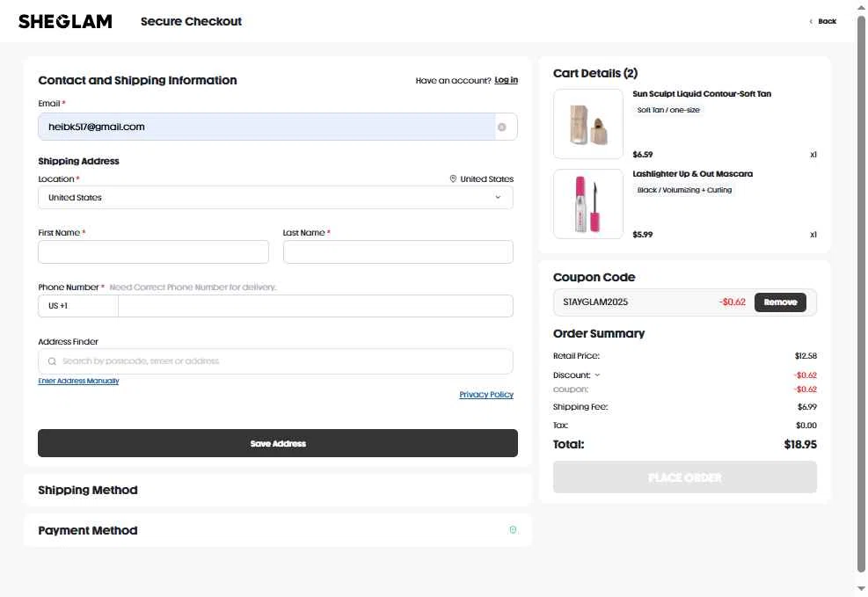Click the Shipping Fee $6.99 value
This screenshot has height=597, width=868.
tap(806, 407)
